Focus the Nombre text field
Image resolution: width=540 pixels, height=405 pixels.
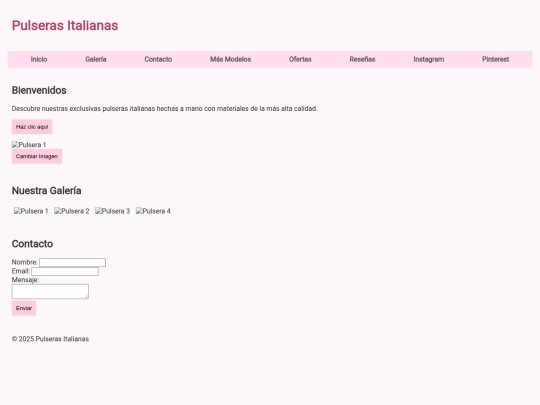pos(72,262)
